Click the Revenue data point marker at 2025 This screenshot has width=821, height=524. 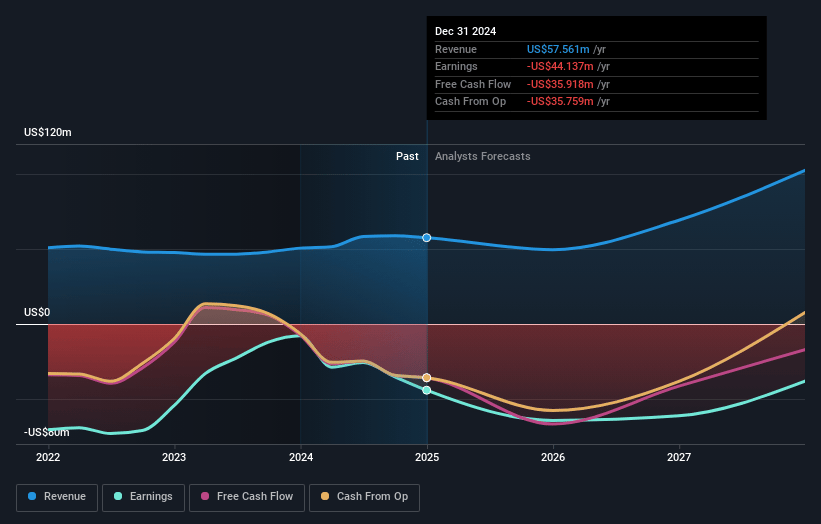427,238
